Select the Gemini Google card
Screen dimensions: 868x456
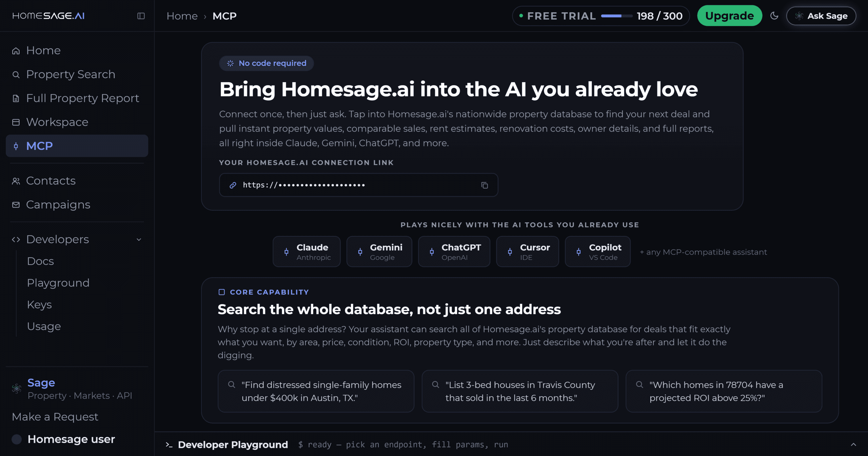pos(379,252)
